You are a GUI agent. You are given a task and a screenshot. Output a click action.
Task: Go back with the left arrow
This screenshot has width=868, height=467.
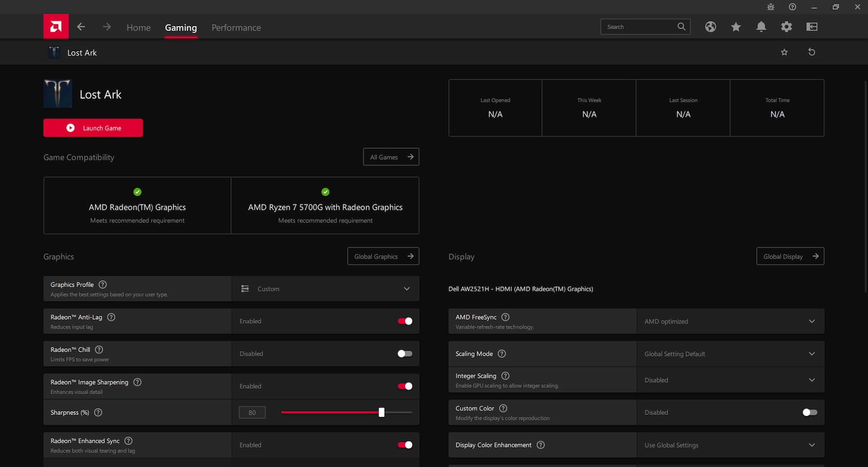[x=81, y=27]
